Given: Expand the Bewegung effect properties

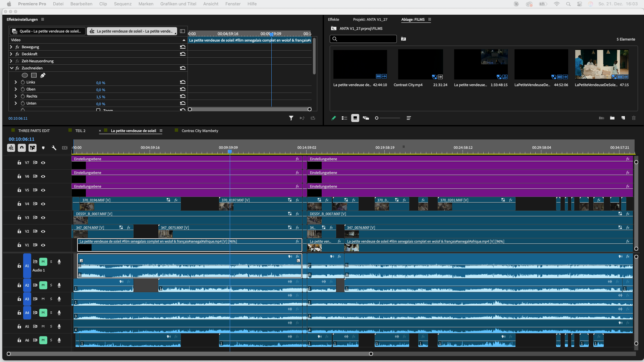Looking at the screenshot, I should [x=11, y=47].
